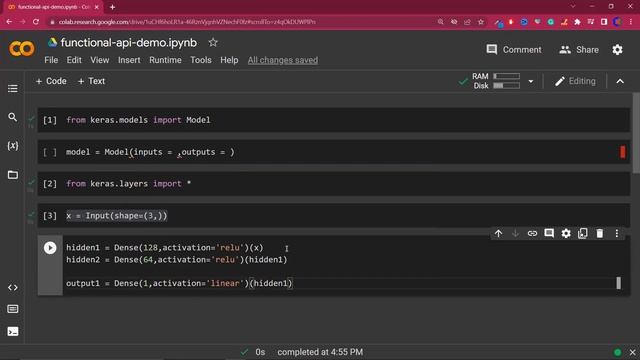Select the x = Input(shape=(3,)) cell
Screen dimensions: 640x360
tap(333, 216)
